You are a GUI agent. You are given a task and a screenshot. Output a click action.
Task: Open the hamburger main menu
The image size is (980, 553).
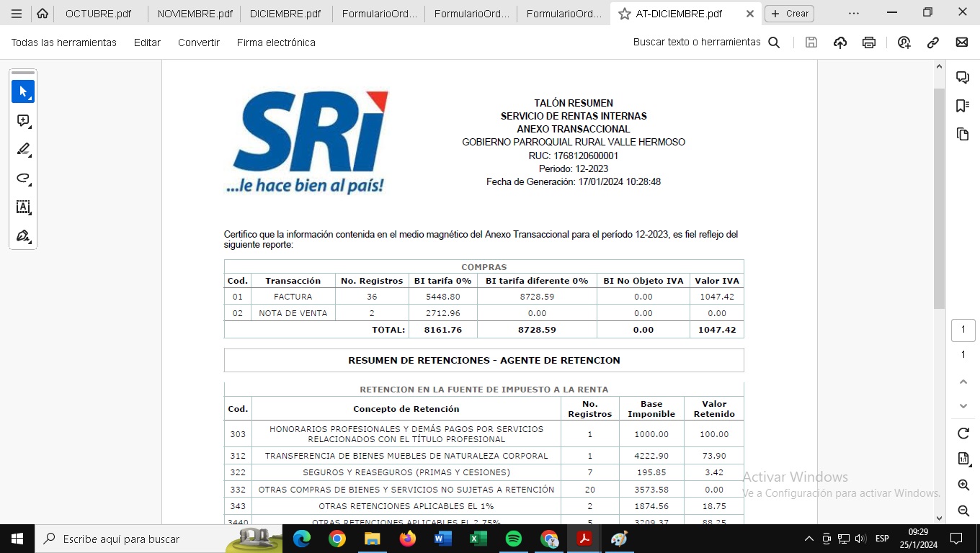pos(17,14)
